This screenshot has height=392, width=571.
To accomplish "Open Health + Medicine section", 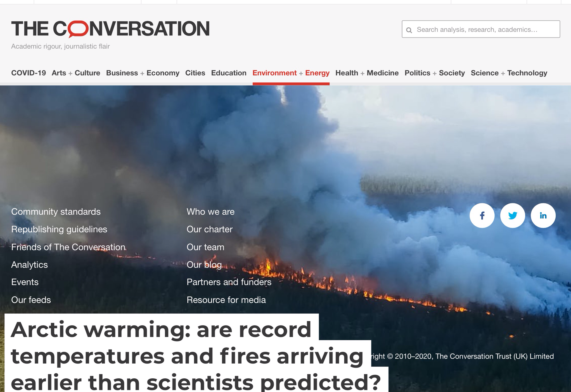I will [x=367, y=73].
